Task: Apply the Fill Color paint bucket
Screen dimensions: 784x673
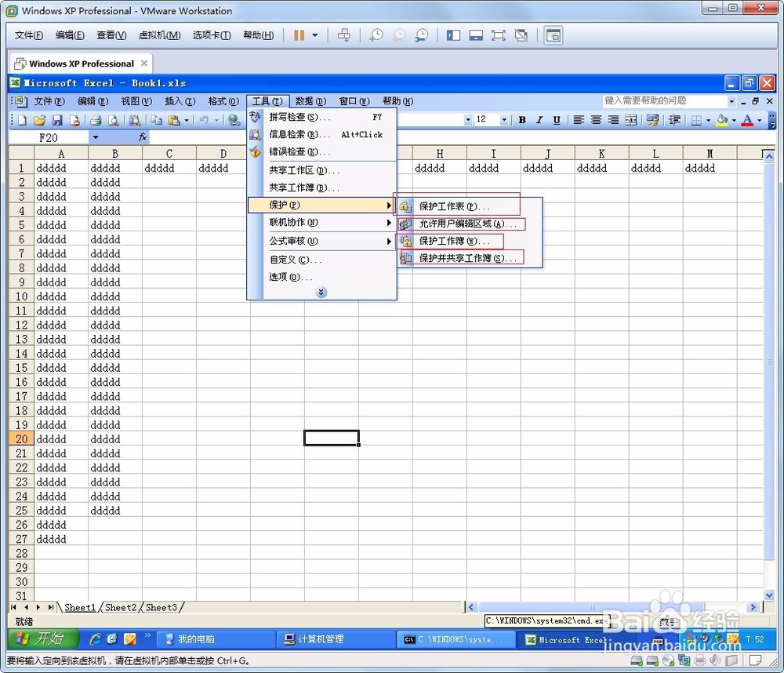Action: click(x=721, y=119)
